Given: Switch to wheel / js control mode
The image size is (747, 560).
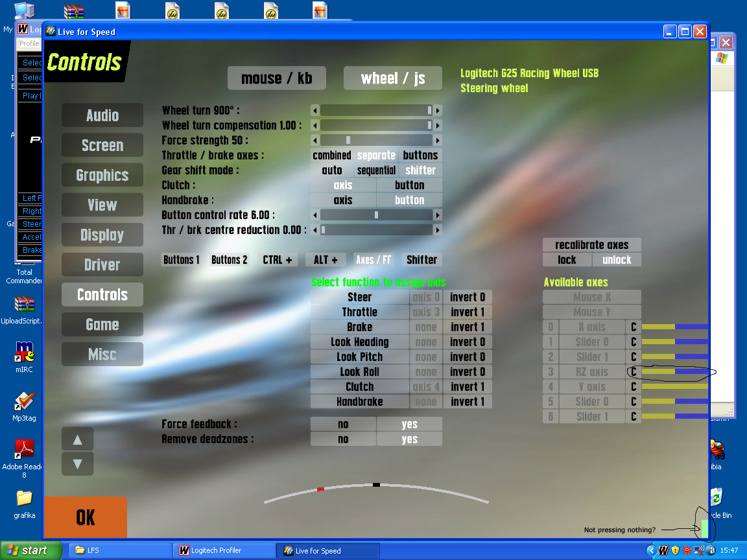Looking at the screenshot, I should 393,78.
